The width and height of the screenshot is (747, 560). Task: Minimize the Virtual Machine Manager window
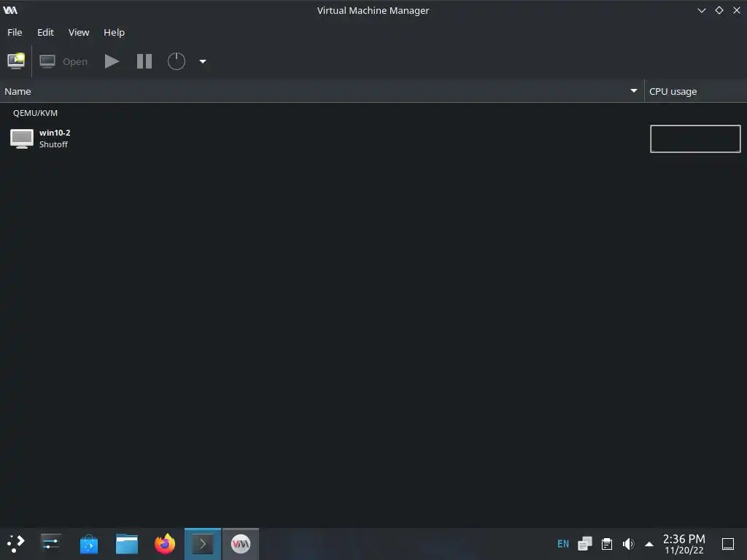click(x=702, y=10)
